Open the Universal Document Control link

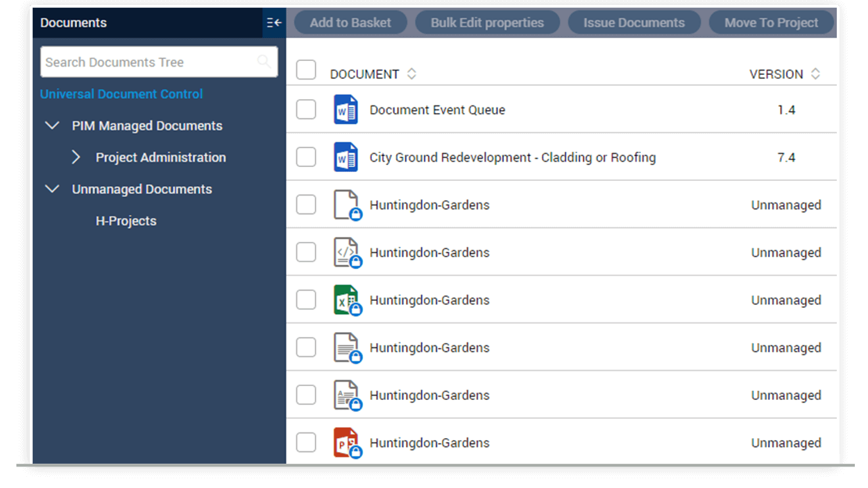pos(121,94)
